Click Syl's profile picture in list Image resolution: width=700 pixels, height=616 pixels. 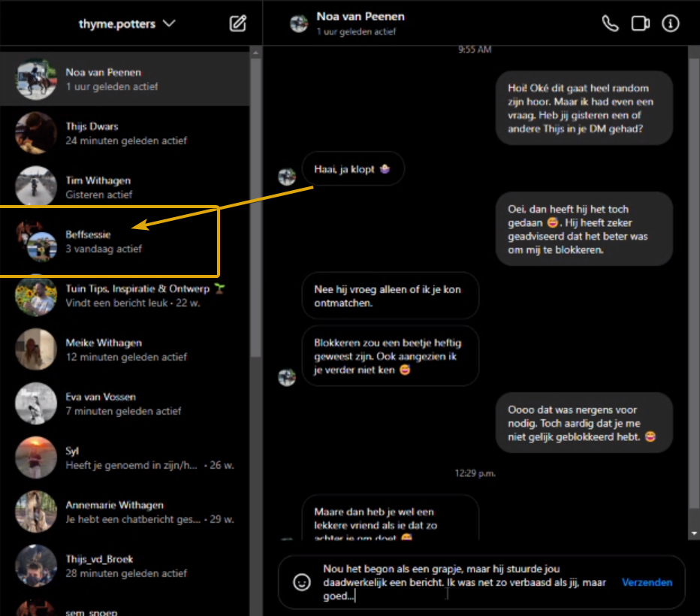(x=36, y=458)
